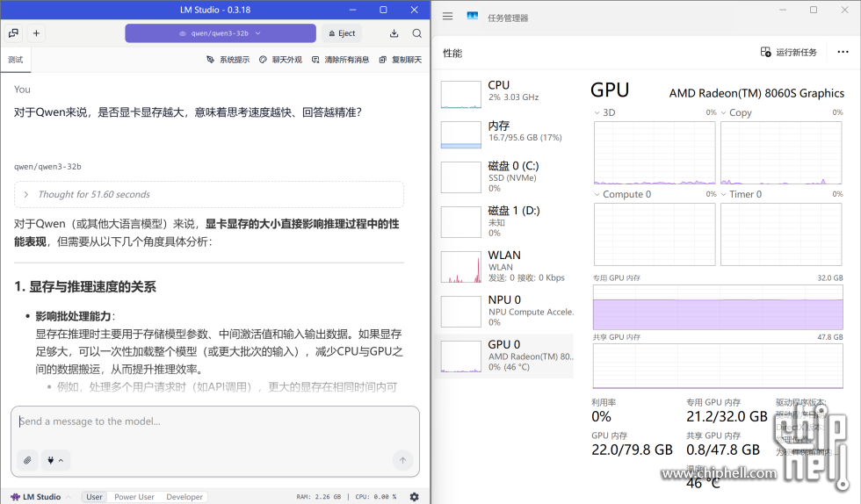Open the search icon in LM Studio toolbar

(417, 33)
